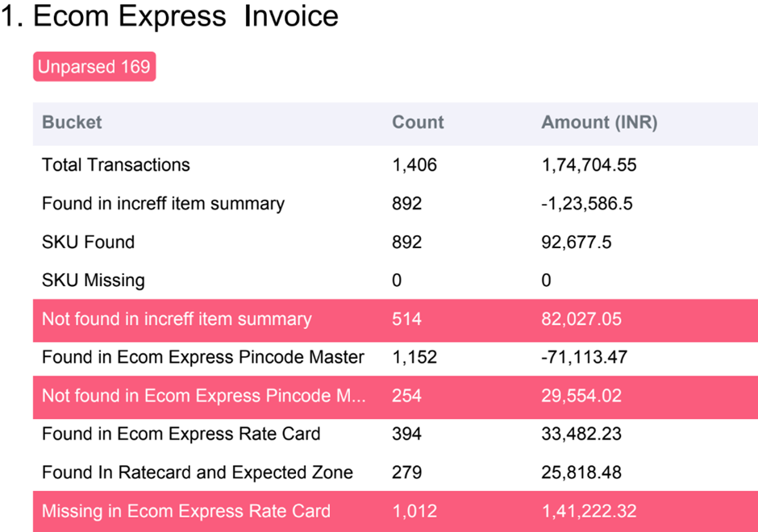Screen dimensions: 758x532
Task: Select the 82,027.05 amount value
Action: click(581, 319)
